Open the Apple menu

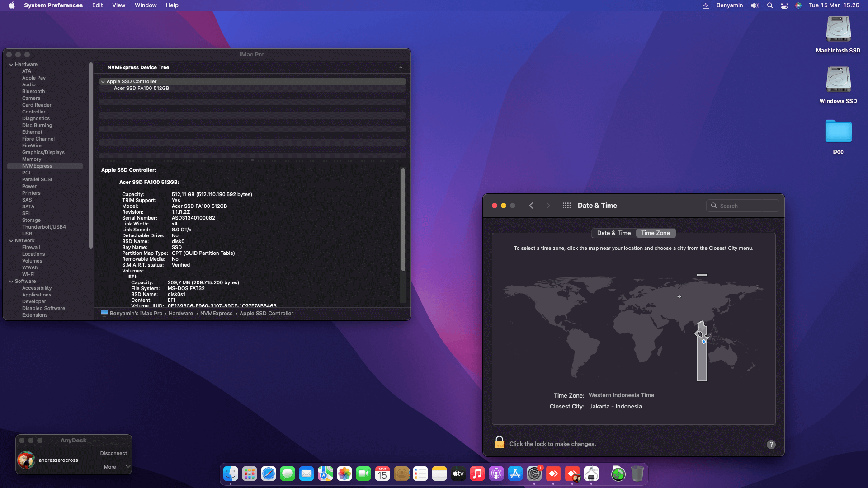click(x=12, y=5)
